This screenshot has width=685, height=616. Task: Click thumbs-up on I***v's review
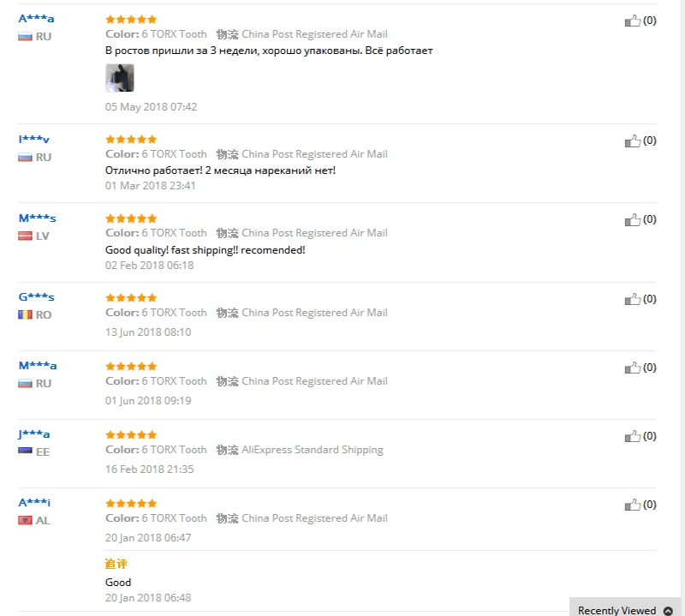pos(632,141)
